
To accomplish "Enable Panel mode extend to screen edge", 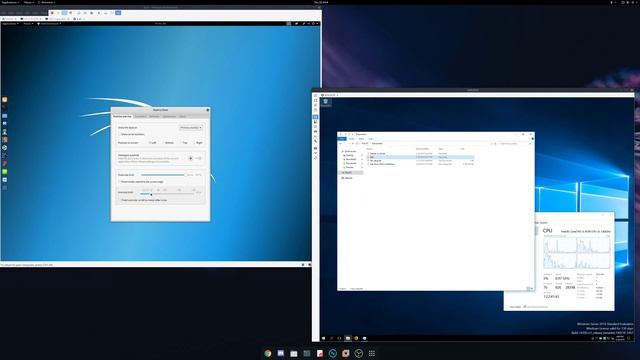I will [x=141, y=182].
